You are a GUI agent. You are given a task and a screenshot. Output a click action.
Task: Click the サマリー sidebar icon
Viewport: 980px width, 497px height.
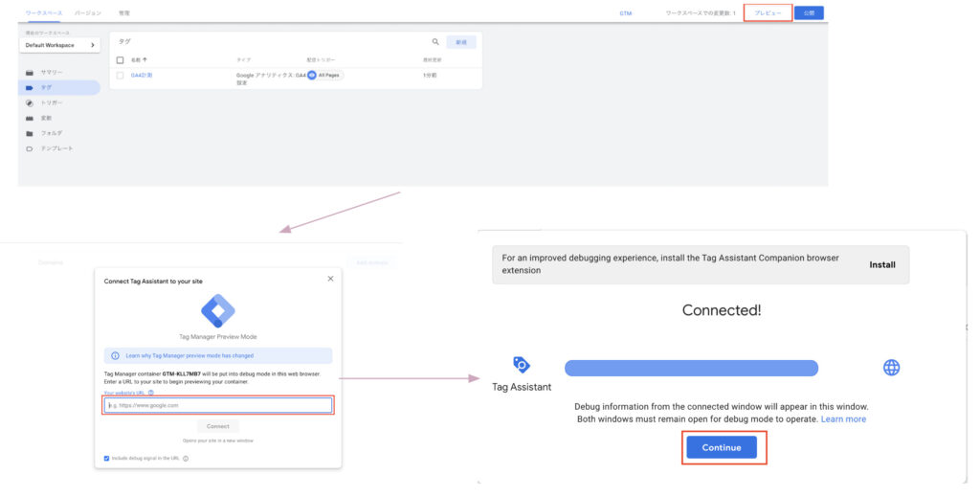pos(30,73)
